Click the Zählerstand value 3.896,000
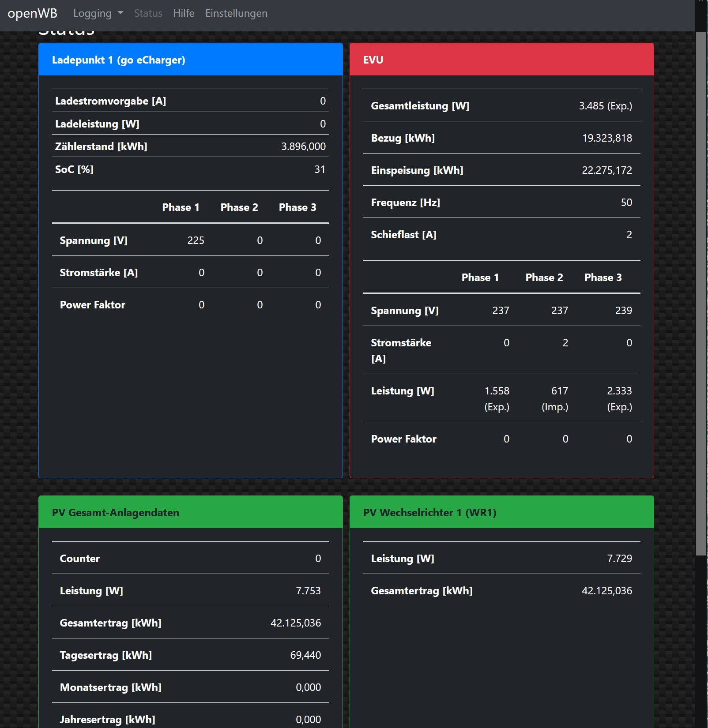Image resolution: width=708 pixels, height=728 pixels. point(303,146)
